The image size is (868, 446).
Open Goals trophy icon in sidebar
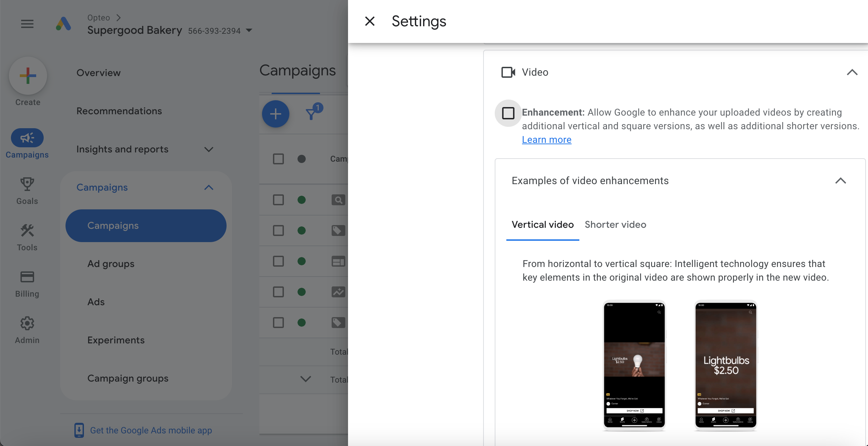click(27, 184)
